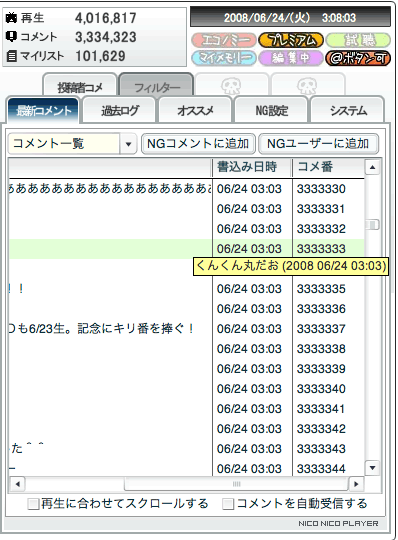The width and height of the screenshot is (398, 540).
Task: Open the システム tab
Action: [x=348, y=110]
